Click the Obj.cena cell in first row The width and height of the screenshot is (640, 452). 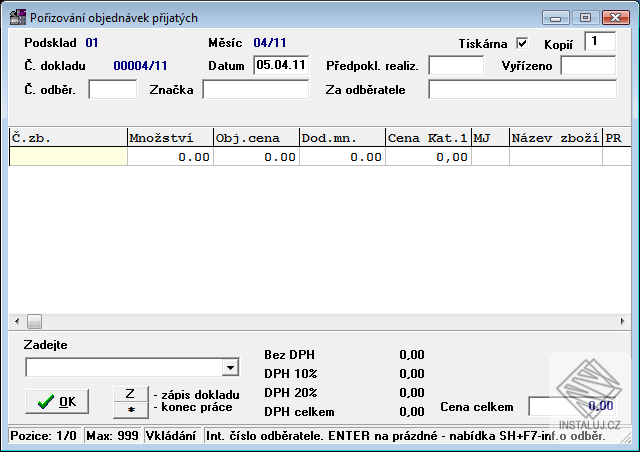click(x=256, y=157)
